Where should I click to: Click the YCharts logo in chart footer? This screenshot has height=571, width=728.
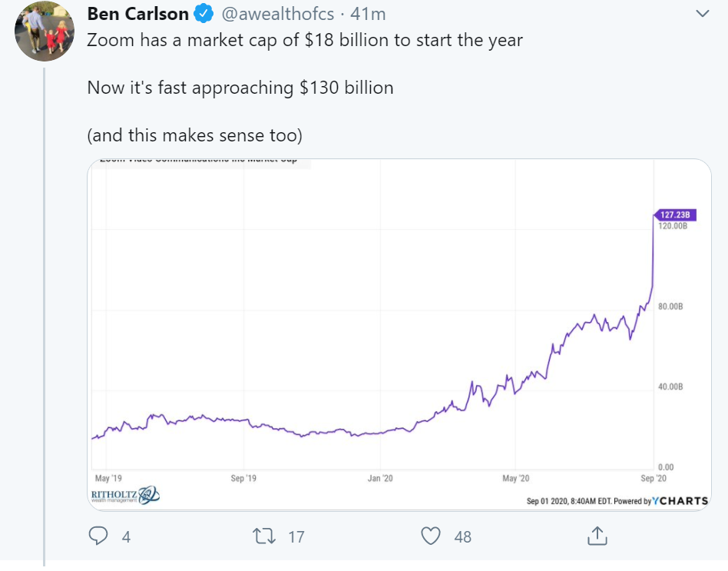[x=680, y=500]
